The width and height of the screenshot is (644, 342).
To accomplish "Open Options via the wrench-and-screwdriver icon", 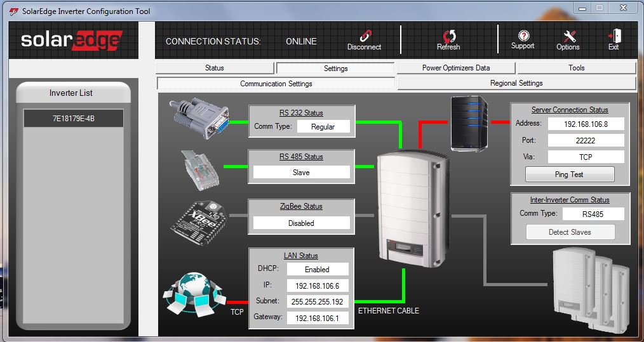I will coord(569,36).
